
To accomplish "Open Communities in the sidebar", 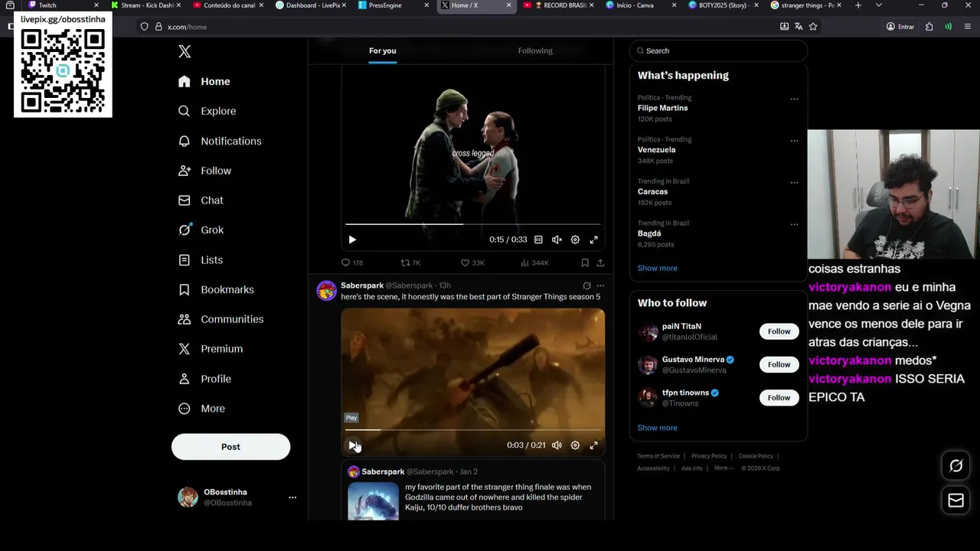I will coord(220,319).
